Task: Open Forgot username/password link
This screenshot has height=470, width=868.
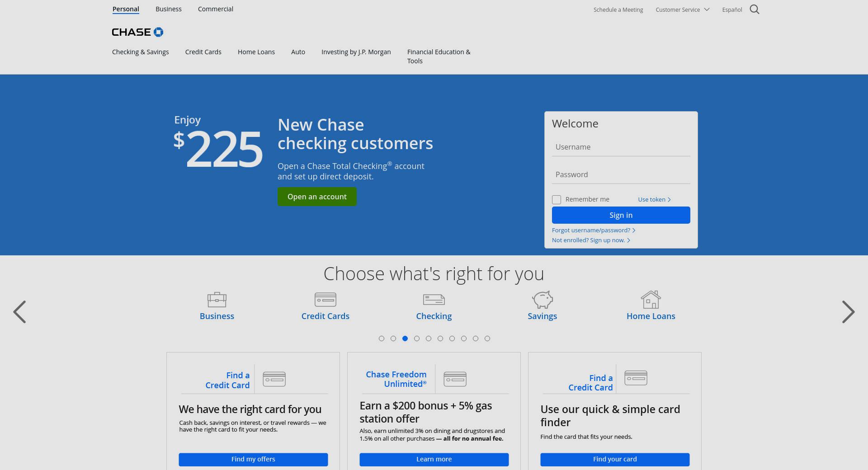Action: (594, 230)
